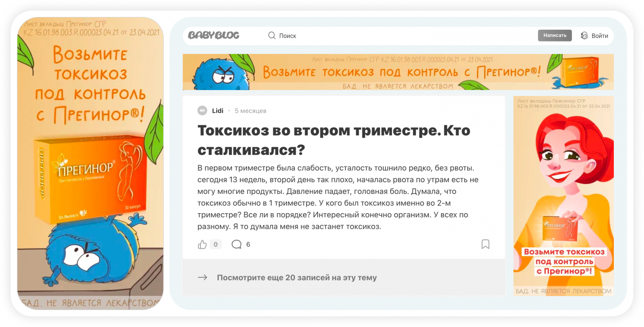
Task: Open the Babyblog logo homepage
Action: (x=213, y=35)
